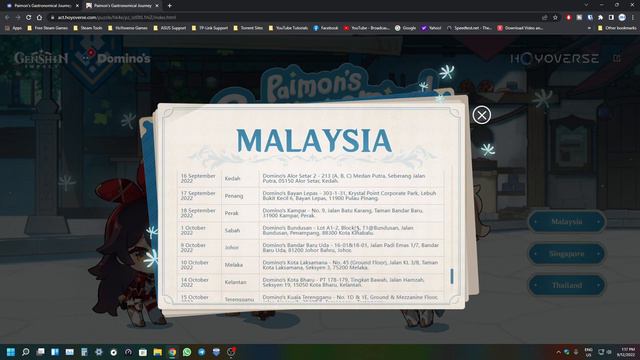Image resolution: width=640 pixels, height=360 pixels.
Task: Open the Chrome profile avatar
Action: (622, 18)
